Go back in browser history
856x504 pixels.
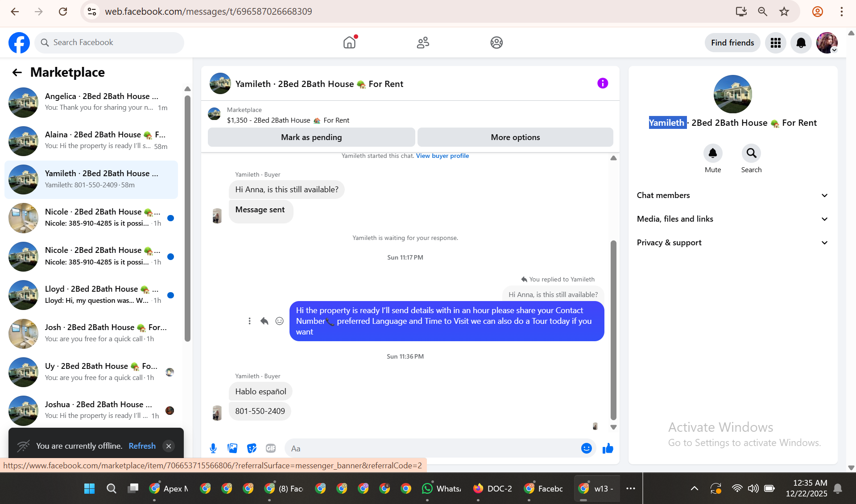[15, 12]
